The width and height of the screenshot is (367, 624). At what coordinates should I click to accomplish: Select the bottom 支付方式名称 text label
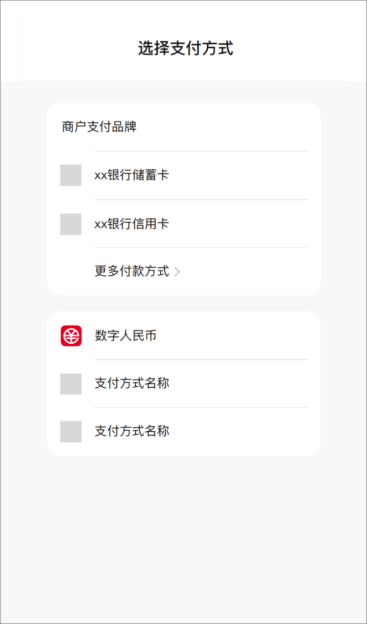(x=132, y=431)
